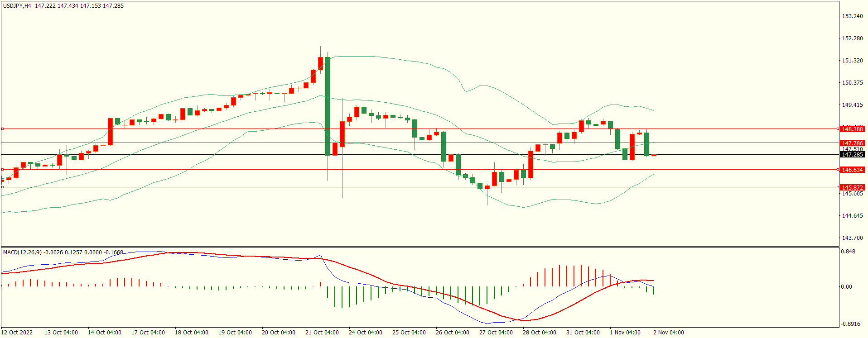Click the 150.375 price axis label
The width and height of the screenshot is (868, 338).
coord(852,83)
